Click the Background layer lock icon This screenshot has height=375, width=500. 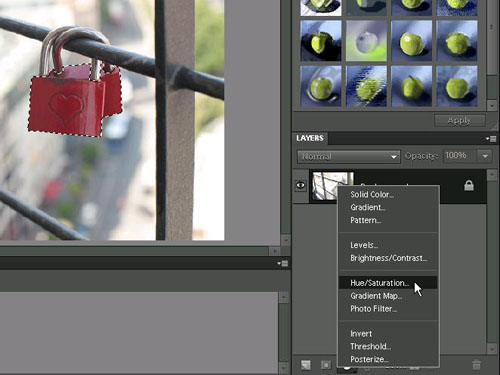pos(469,186)
